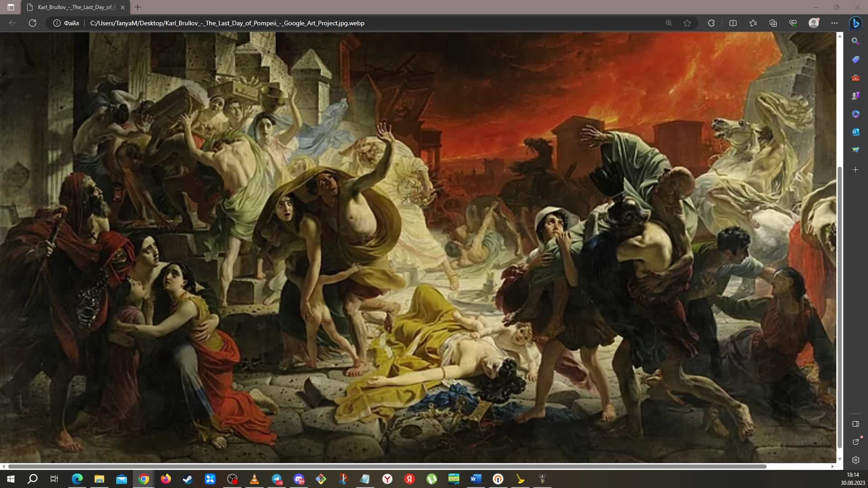Add page to favorites with star icon
Screen dimensions: 868x488
(x=687, y=23)
